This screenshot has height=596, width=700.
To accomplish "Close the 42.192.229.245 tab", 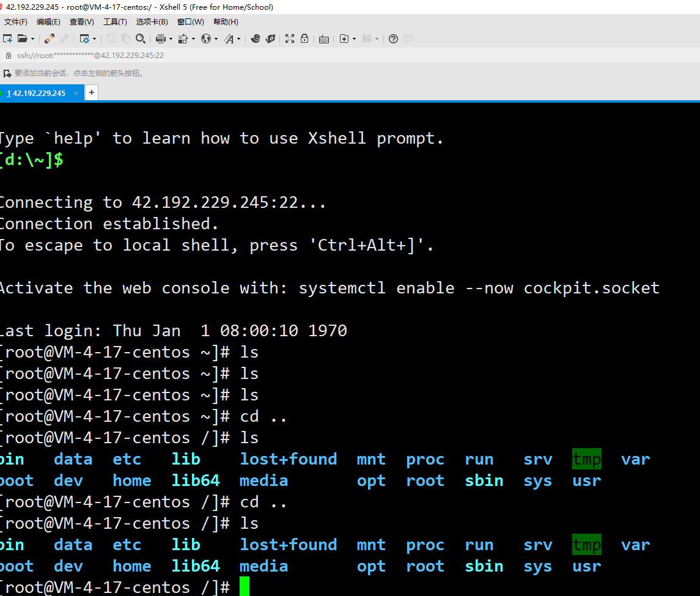I will 76,94.
